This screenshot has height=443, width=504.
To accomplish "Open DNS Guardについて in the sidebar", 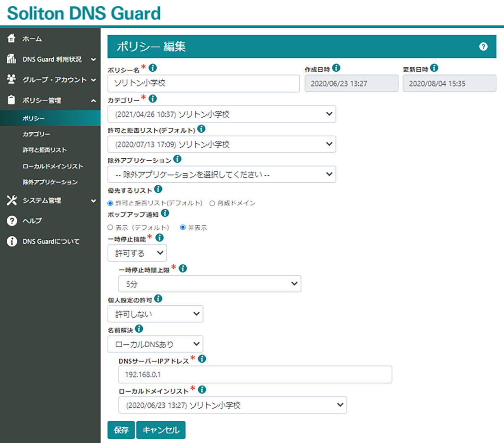I will (51, 241).
